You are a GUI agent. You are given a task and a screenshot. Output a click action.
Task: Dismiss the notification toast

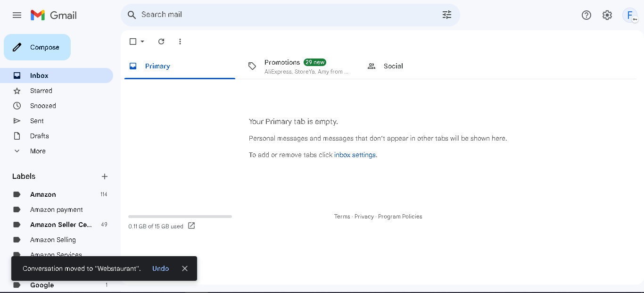point(185,268)
